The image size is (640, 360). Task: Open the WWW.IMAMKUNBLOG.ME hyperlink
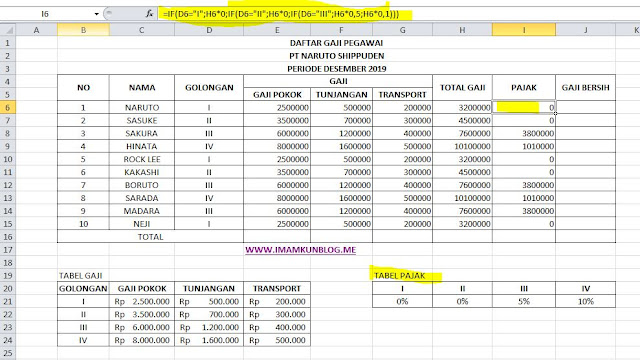click(300, 250)
